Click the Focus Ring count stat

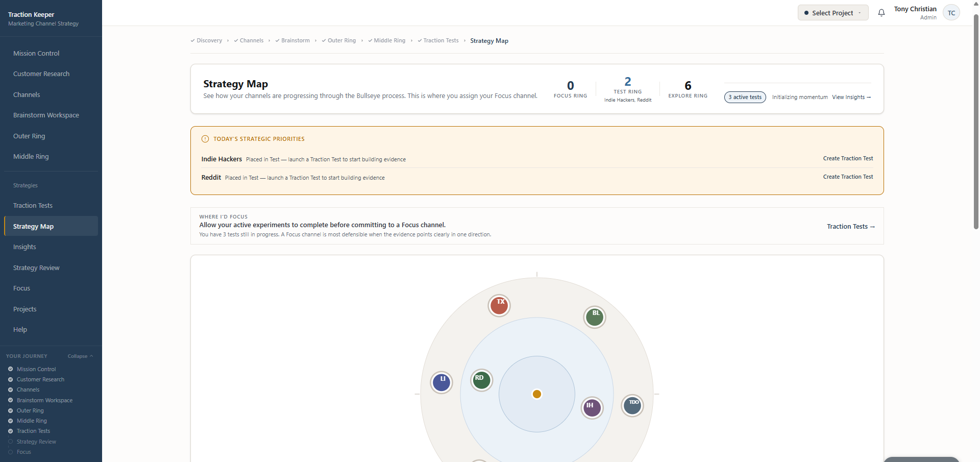[x=570, y=89]
